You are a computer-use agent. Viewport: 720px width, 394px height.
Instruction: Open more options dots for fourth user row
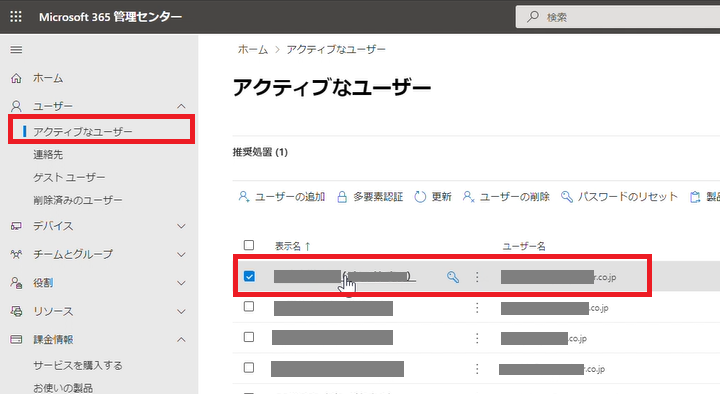477,369
